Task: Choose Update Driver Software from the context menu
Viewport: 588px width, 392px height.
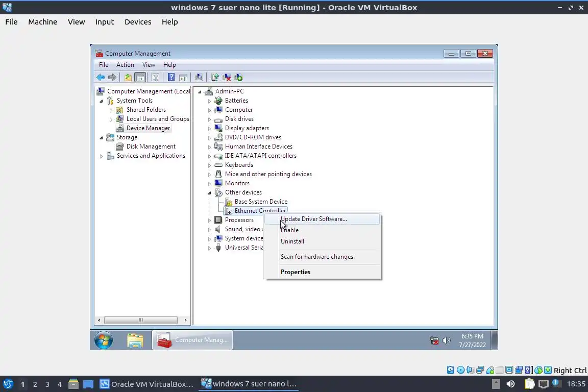Action: [x=322, y=219]
